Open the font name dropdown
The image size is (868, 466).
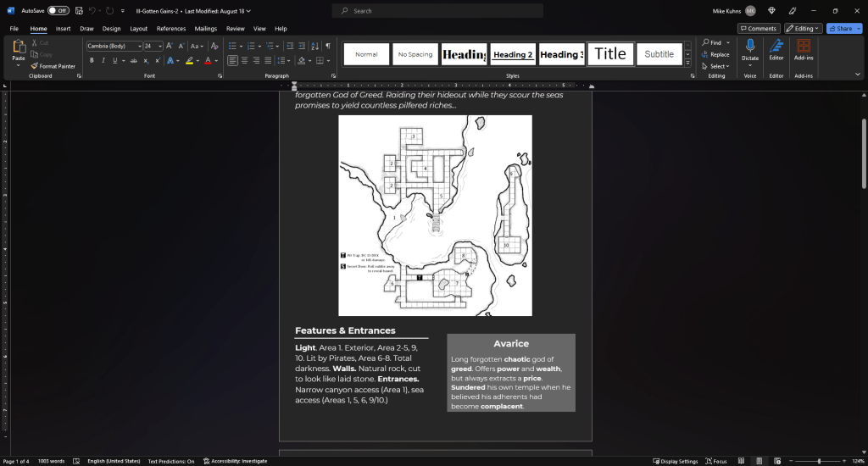tap(139, 46)
